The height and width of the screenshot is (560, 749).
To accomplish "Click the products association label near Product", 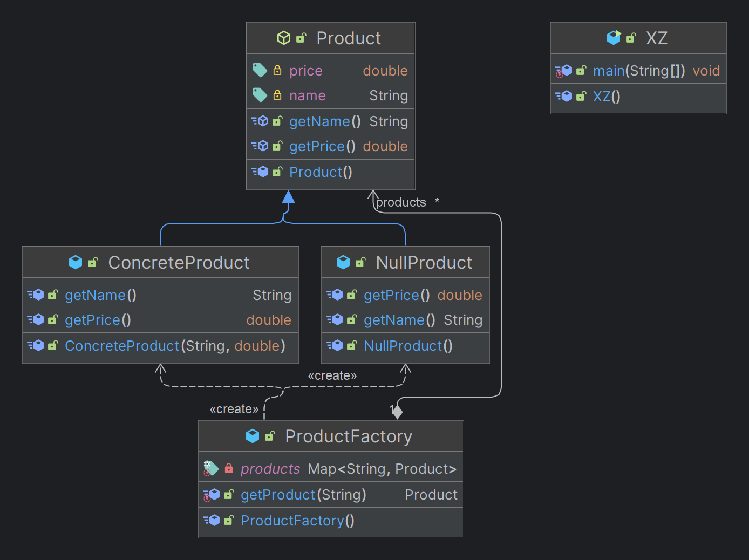I will [401, 202].
